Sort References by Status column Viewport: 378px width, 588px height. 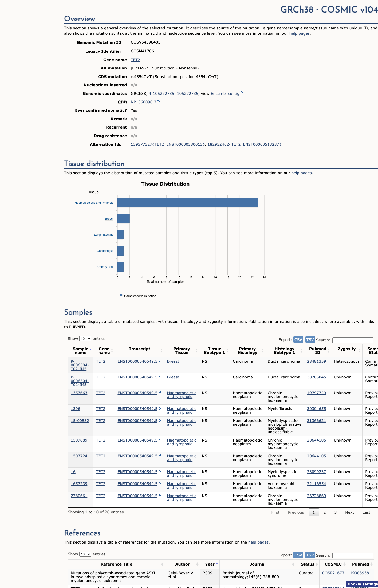click(x=308, y=564)
